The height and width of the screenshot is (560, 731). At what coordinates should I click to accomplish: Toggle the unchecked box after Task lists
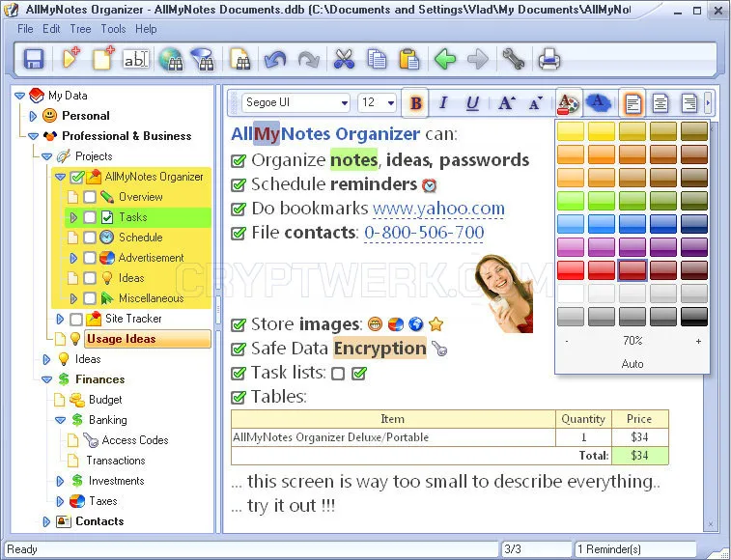(338, 374)
